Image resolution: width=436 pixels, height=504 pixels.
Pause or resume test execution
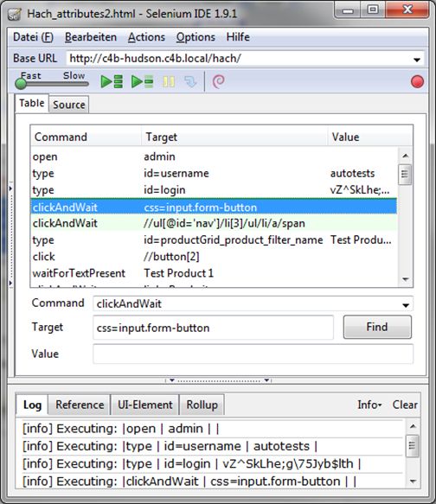pyautogui.click(x=169, y=81)
